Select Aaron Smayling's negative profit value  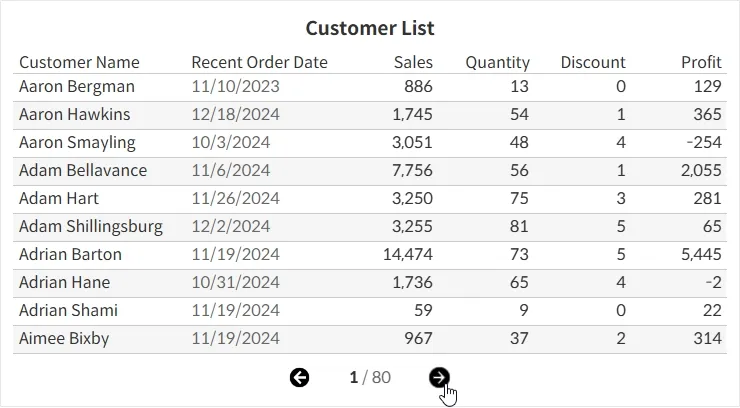click(703, 143)
